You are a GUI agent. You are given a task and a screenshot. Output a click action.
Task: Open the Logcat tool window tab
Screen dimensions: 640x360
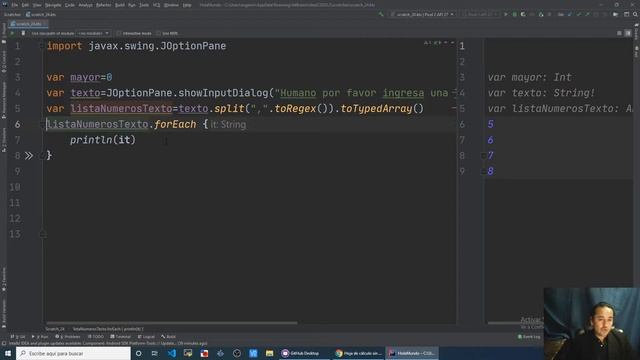tap(146, 337)
